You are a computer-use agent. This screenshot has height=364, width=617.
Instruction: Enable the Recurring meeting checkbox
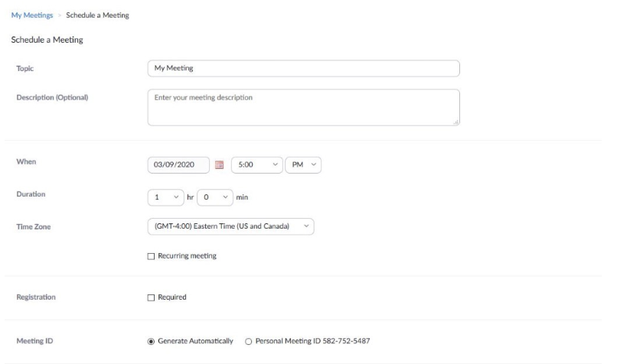(x=151, y=256)
